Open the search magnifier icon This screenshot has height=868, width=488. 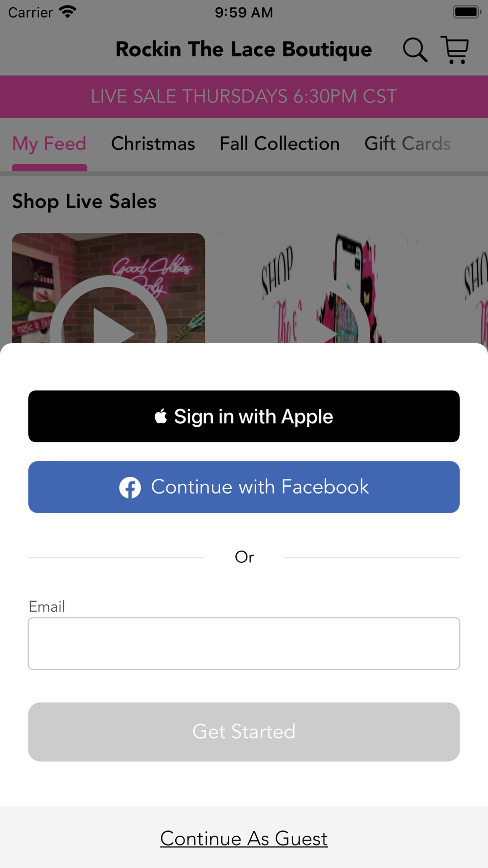[415, 50]
